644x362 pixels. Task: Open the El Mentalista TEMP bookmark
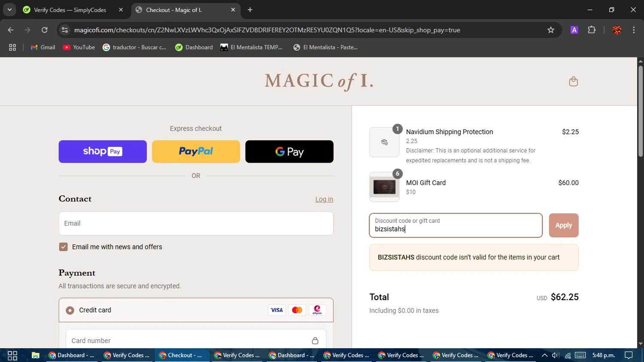pyautogui.click(x=251, y=47)
